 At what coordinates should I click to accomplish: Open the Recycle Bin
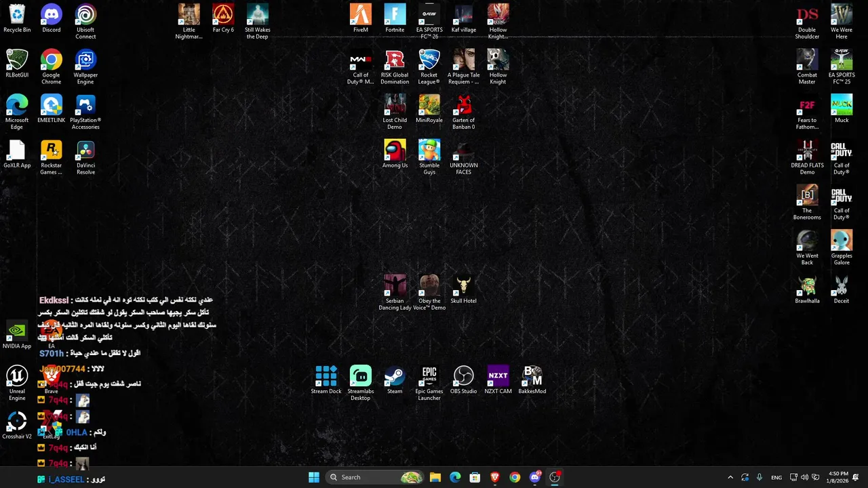point(17,18)
